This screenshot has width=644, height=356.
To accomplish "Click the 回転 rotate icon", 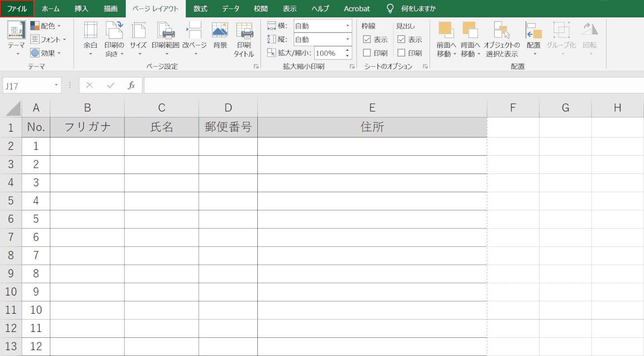I will 590,30.
